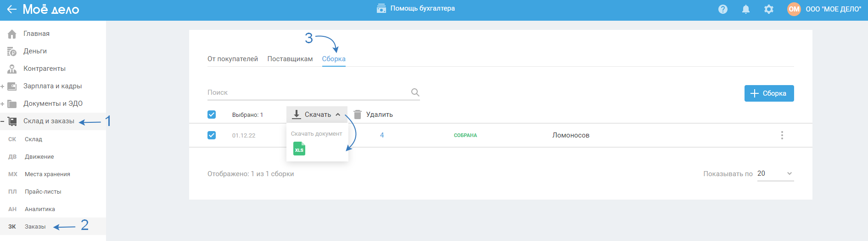Open the Показывать по 20 dropdown
Screen dimensions: 868x241
(775, 174)
